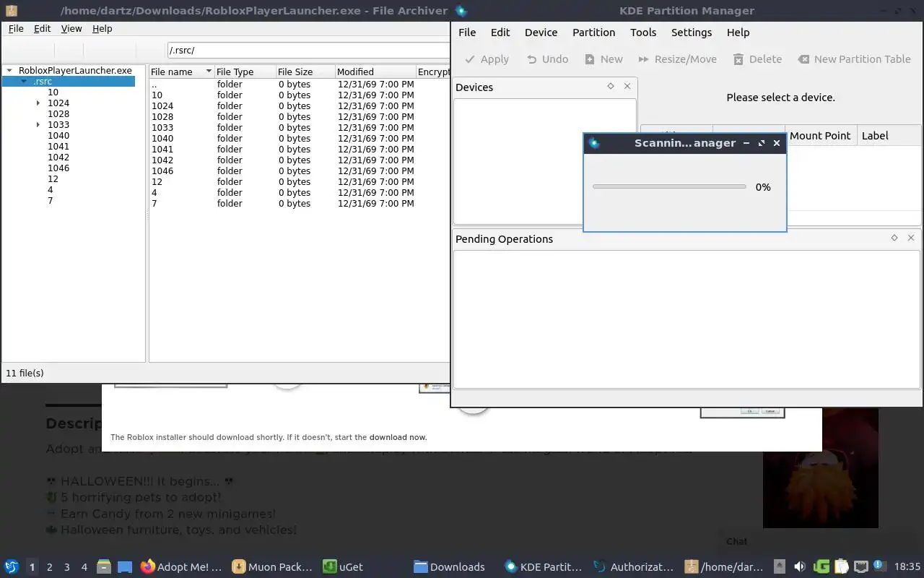Select tree folder 1028
The width and height of the screenshot is (924, 578).
[x=58, y=114]
